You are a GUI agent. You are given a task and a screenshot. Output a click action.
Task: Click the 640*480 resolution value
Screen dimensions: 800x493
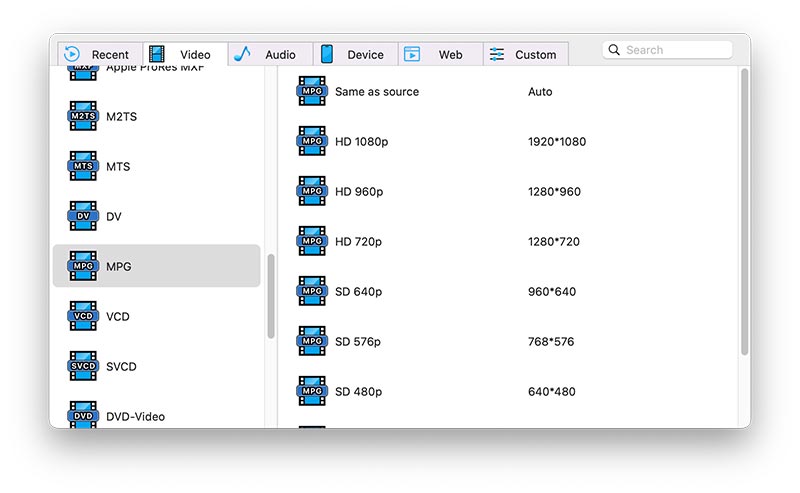pos(552,391)
